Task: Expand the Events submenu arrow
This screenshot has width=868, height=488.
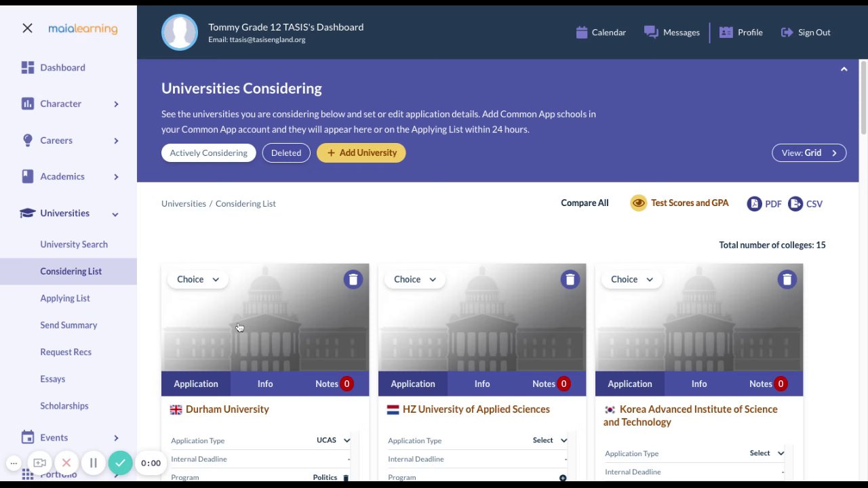Action: pyautogui.click(x=116, y=438)
